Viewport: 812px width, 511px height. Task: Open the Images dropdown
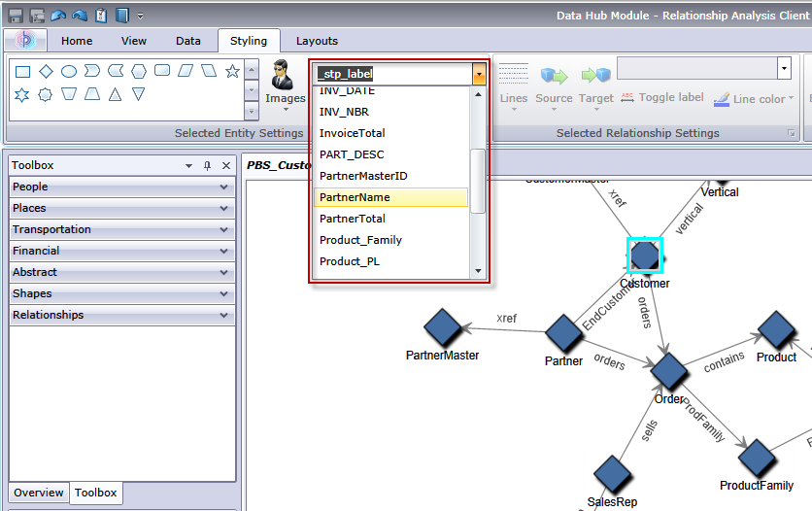(286, 85)
